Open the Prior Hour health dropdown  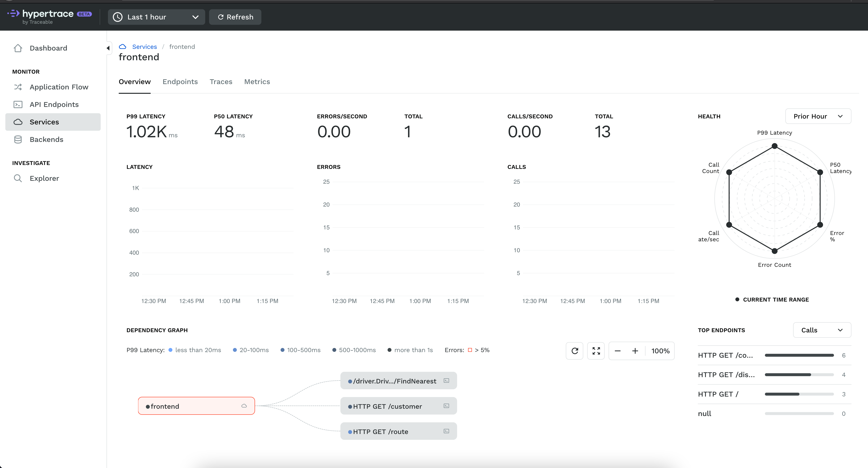pyautogui.click(x=818, y=116)
